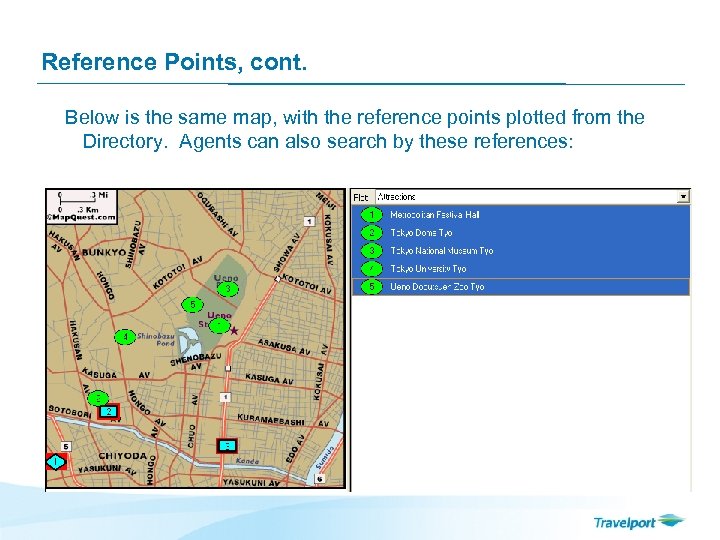Click route shield 1 near Kokusai Av top
Viewport: 720px width, 540px height.
[x=309, y=222]
